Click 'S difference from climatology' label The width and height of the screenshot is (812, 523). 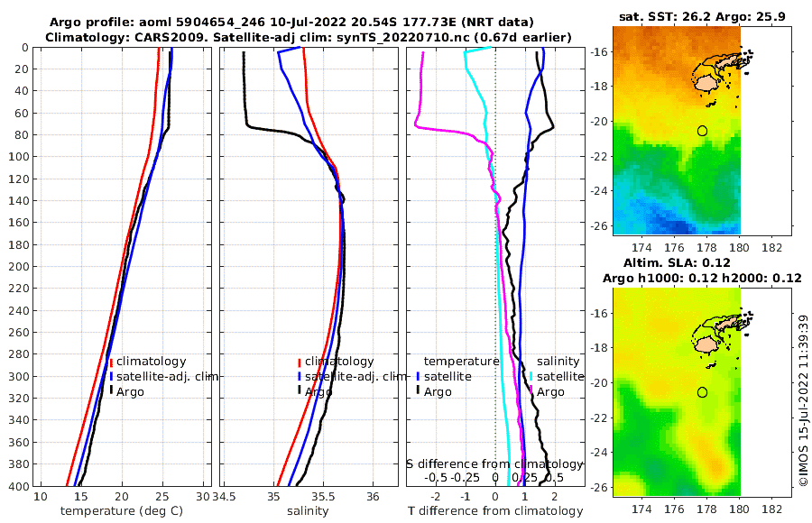(494, 464)
